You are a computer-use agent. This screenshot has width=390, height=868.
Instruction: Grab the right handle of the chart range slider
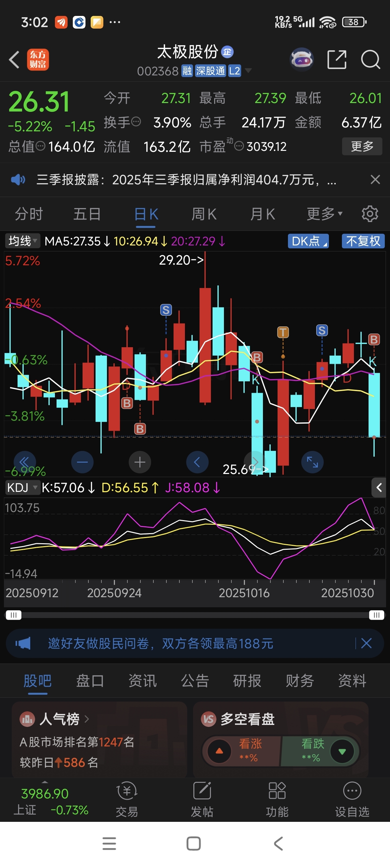pyautogui.click(x=377, y=615)
